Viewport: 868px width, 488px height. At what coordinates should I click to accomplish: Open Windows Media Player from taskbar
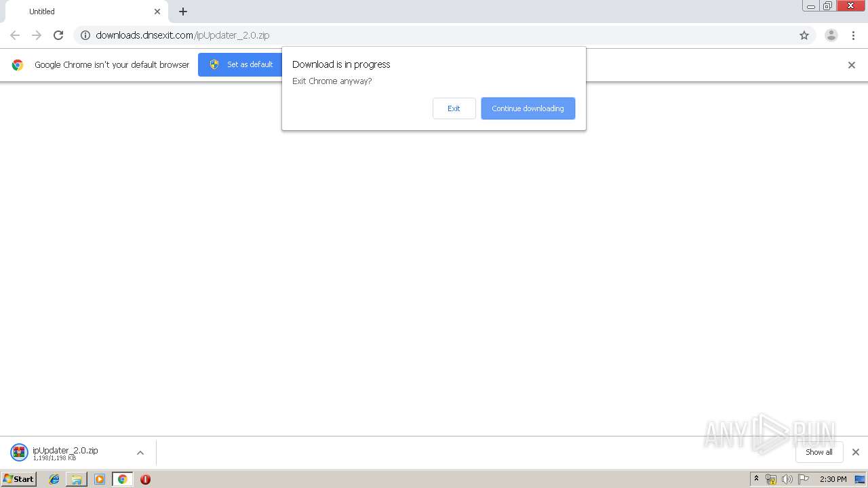(x=100, y=479)
